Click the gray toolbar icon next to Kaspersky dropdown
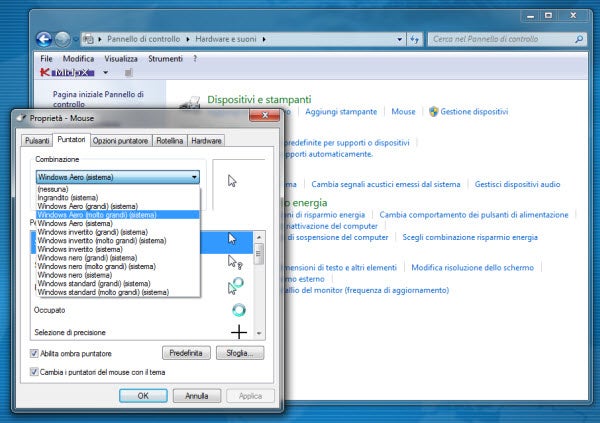 (129, 73)
